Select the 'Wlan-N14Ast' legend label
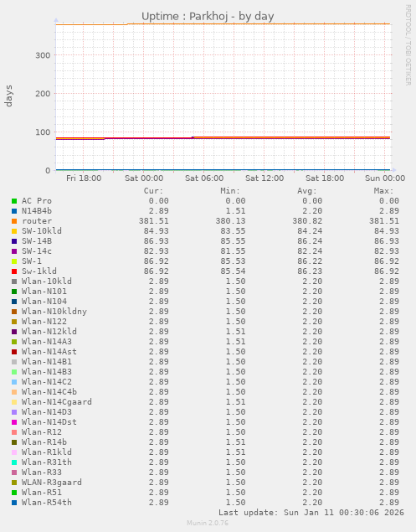 [x=49, y=352]
